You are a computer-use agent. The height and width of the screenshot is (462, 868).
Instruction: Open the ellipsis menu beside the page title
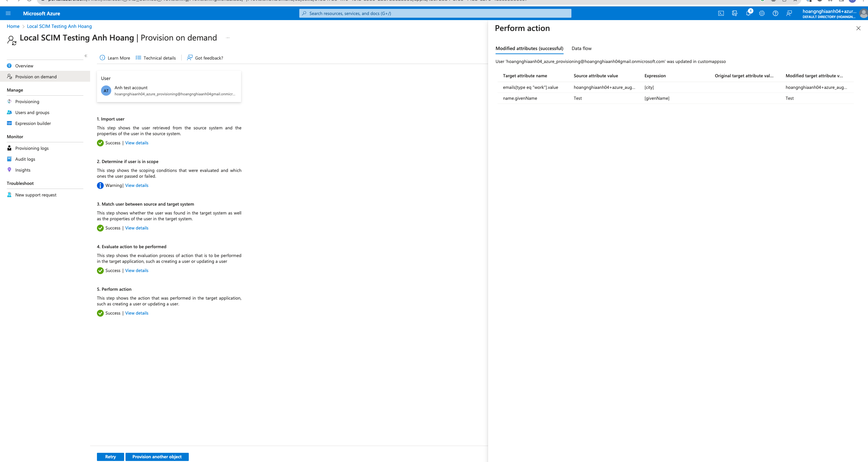tap(228, 38)
